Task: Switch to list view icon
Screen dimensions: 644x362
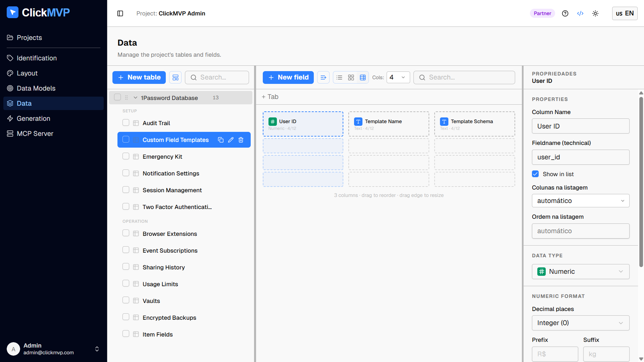Action: (x=339, y=77)
